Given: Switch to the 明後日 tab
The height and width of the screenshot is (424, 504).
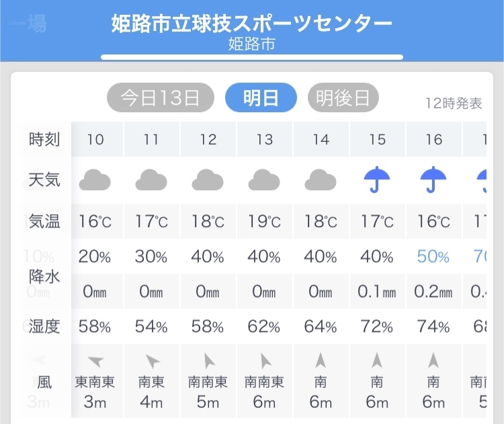Looking at the screenshot, I should pyautogui.click(x=343, y=97).
